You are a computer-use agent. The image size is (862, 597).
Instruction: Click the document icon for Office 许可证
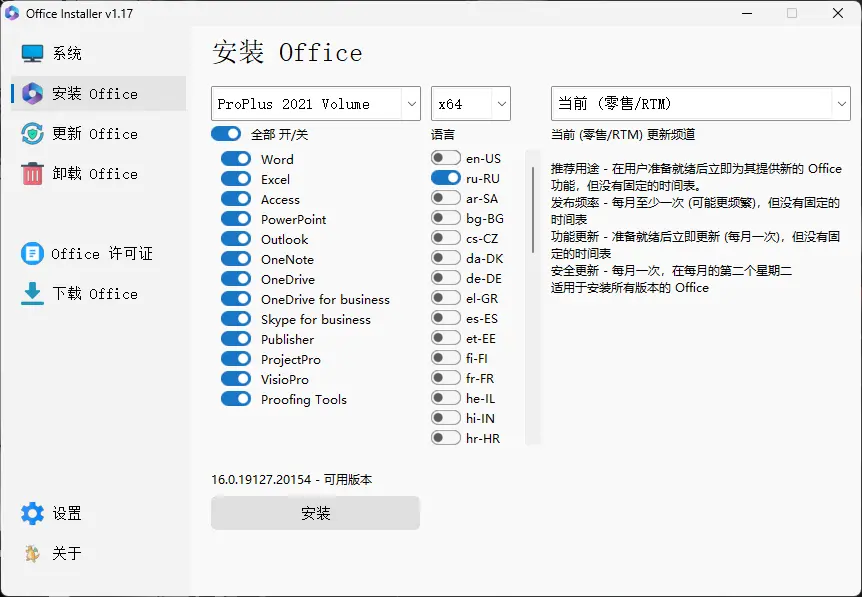click(32, 253)
